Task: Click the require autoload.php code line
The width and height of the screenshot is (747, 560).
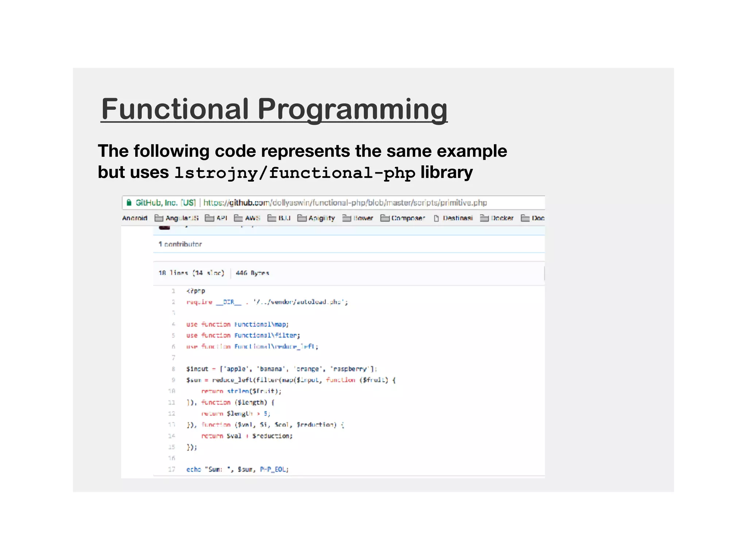Action: [267, 302]
